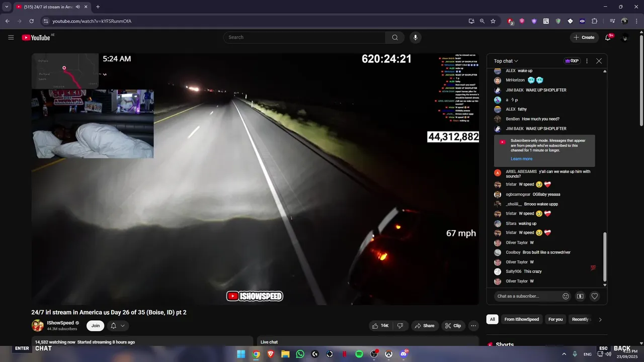The height and width of the screenshot is (362, 644).
Task: Click the search magnifier button
Action: tap(395, 37)
